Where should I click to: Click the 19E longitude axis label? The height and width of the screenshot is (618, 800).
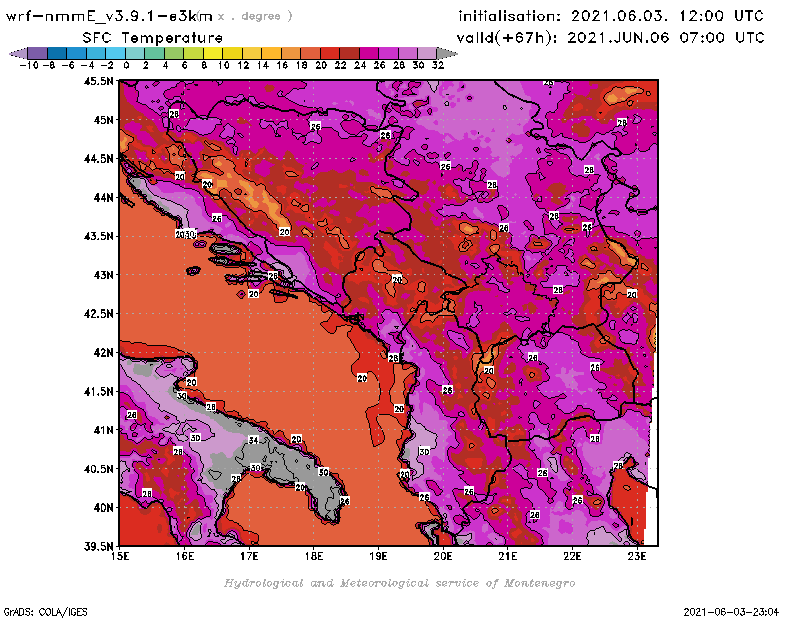378,556
